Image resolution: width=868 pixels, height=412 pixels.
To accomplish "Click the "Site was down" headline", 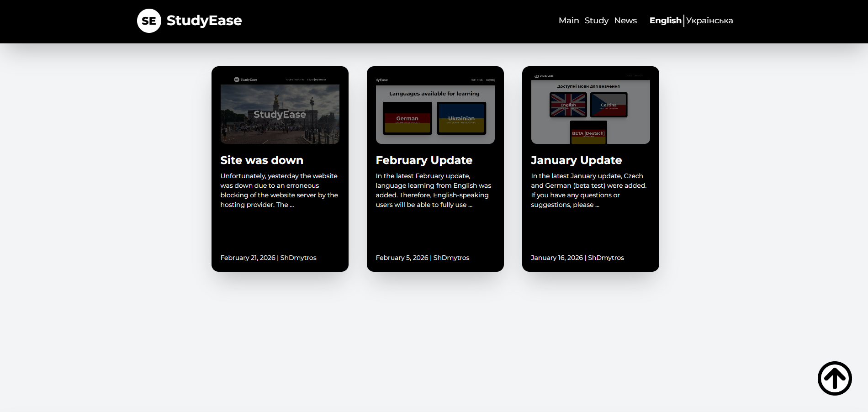I will [261, 160].
